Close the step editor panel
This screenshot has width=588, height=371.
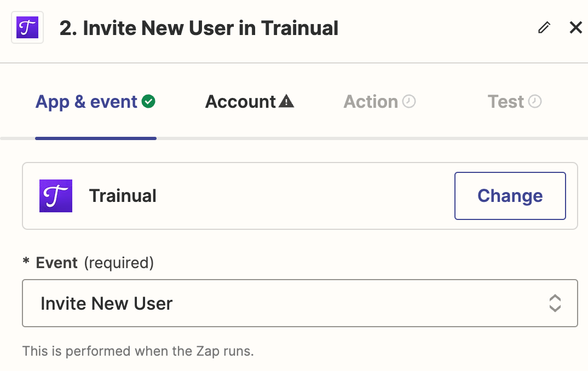575,27
